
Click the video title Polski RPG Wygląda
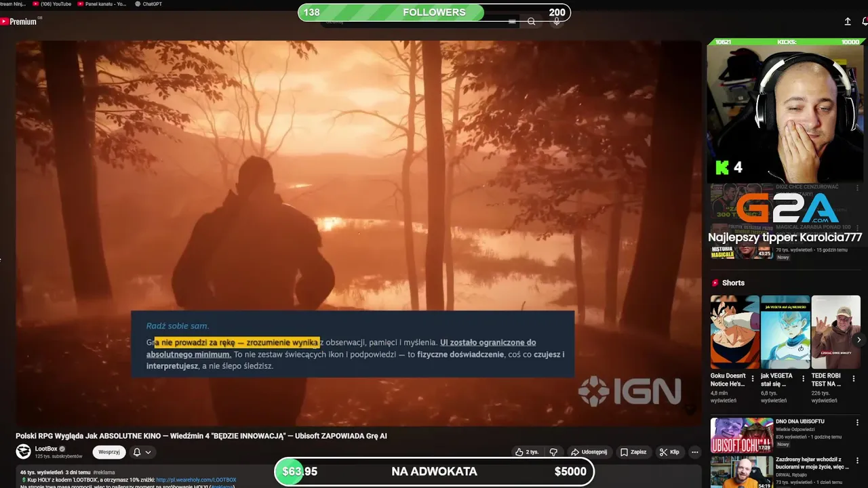(x=201, y=436)
